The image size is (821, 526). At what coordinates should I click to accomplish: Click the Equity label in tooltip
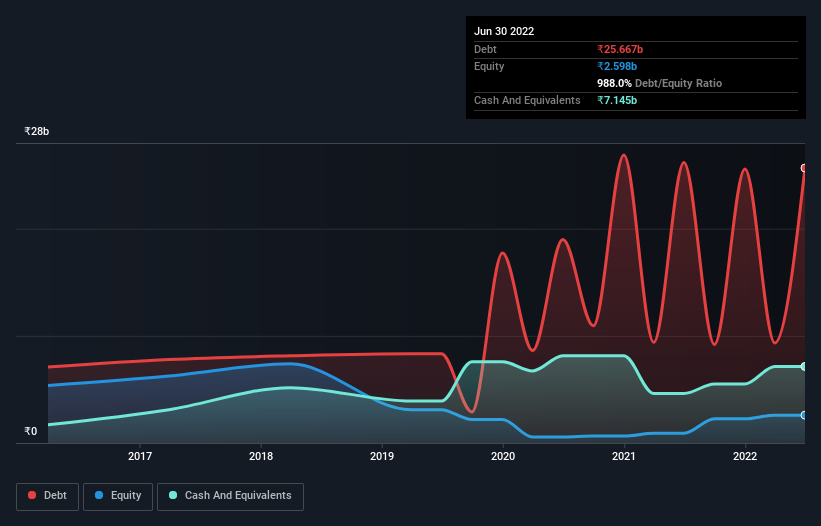point(489,66)
